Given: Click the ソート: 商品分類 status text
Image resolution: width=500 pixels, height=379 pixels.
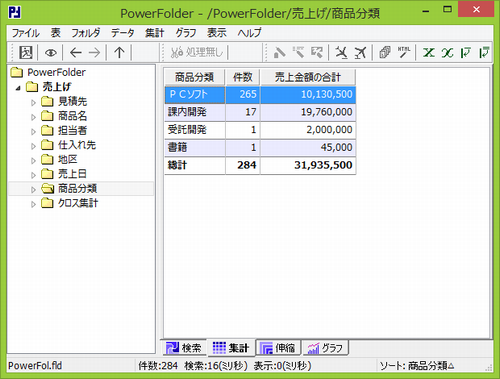Looking at the screenshot, I should pos(417,366).
